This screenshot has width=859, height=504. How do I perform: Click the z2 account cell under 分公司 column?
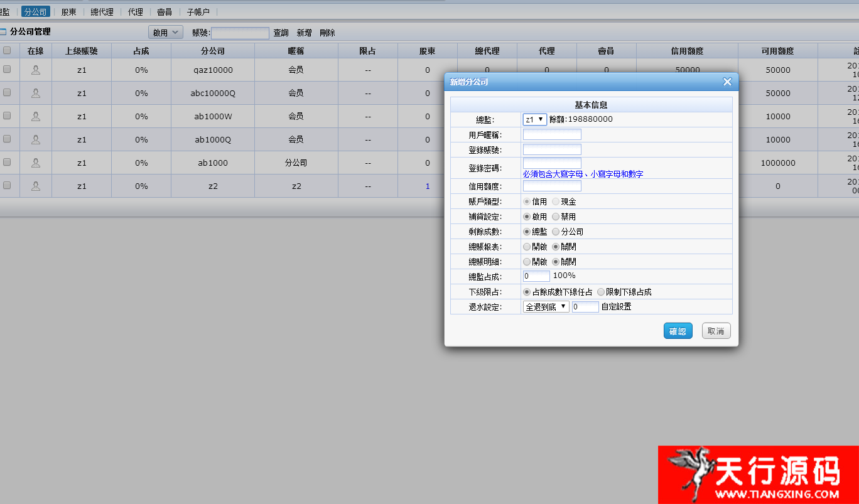tap(213, 186)
